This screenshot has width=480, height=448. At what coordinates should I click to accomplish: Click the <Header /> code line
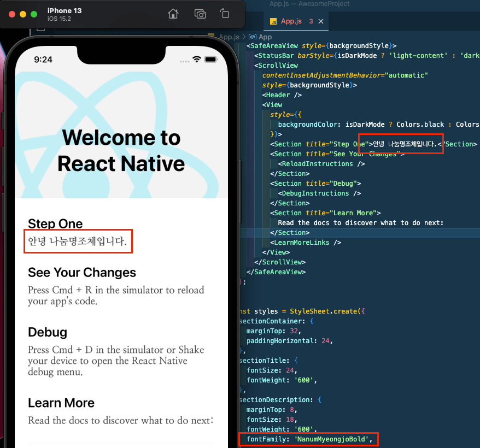[282, 95]
